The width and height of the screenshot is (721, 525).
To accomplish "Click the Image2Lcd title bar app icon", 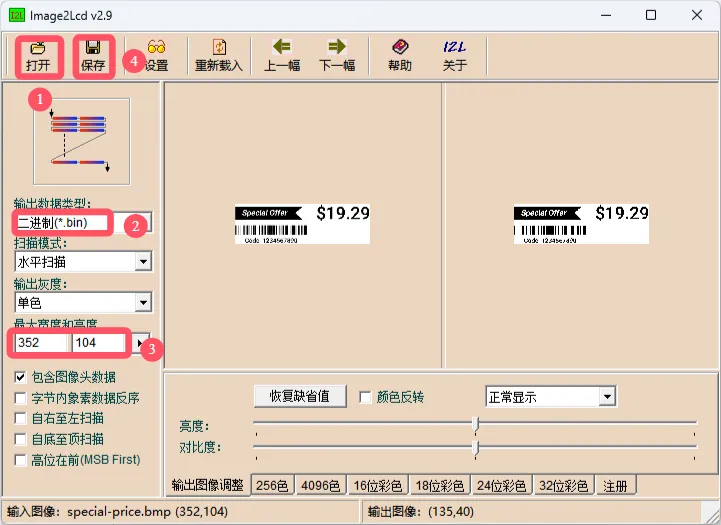I will 17,15.
